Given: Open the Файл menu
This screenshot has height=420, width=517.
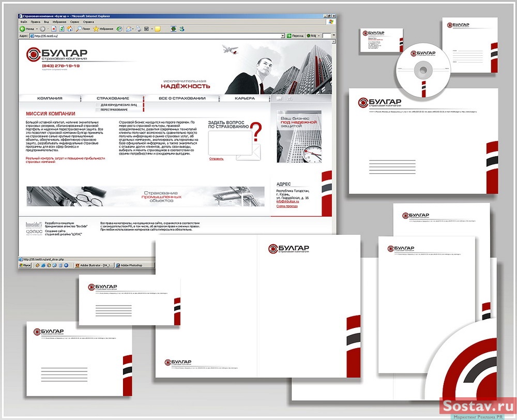Looking at the screenshot, I should click(23, 22).
